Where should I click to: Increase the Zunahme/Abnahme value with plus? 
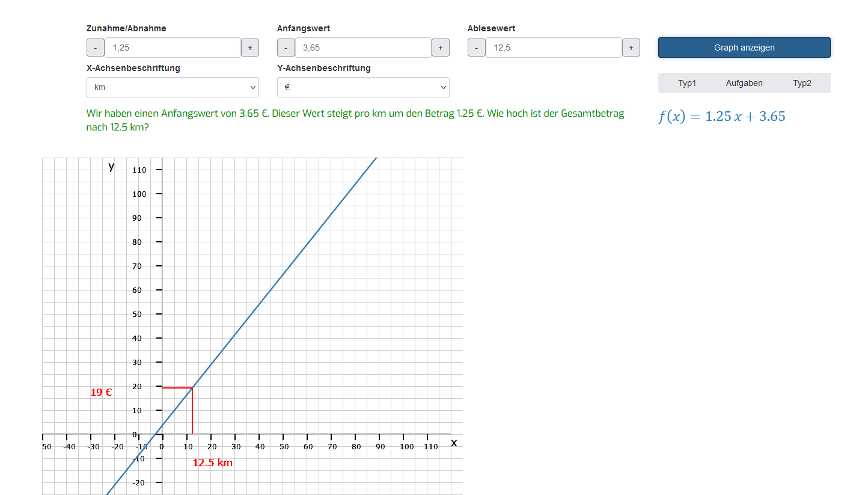[x=250, y=48]
